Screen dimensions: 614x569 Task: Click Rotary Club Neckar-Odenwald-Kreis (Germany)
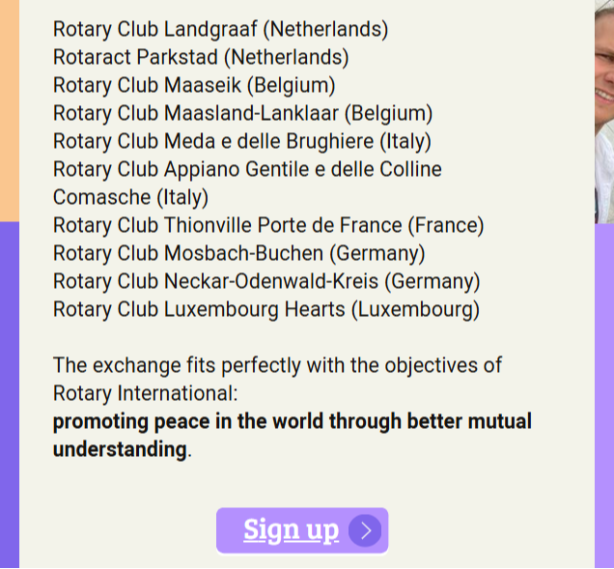click(x=267, y=282)
